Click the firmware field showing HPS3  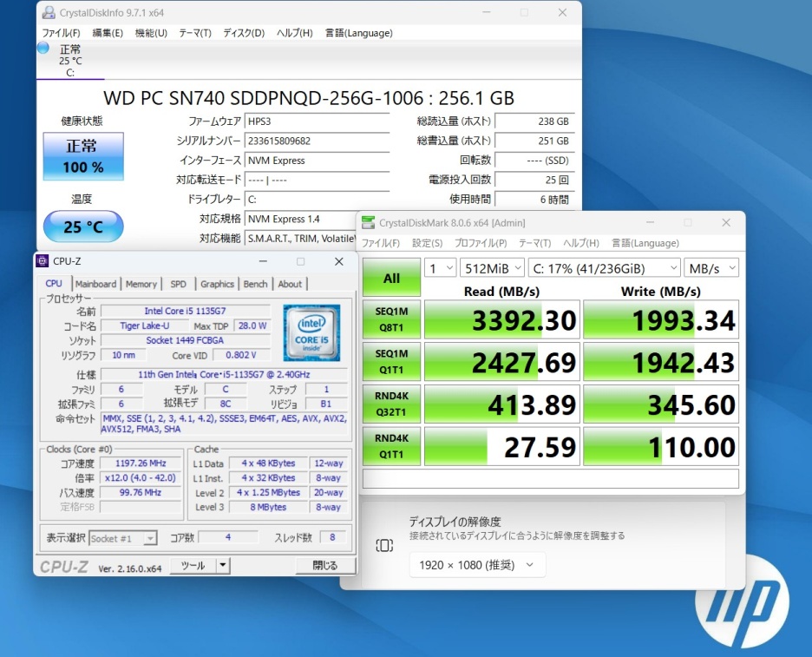click(317, 122)
